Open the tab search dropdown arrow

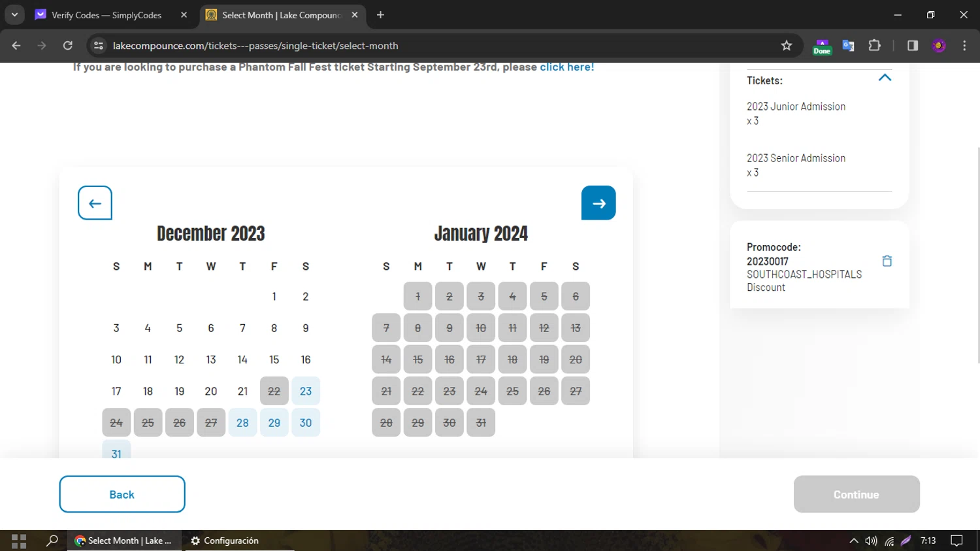(x=14, y=14)
